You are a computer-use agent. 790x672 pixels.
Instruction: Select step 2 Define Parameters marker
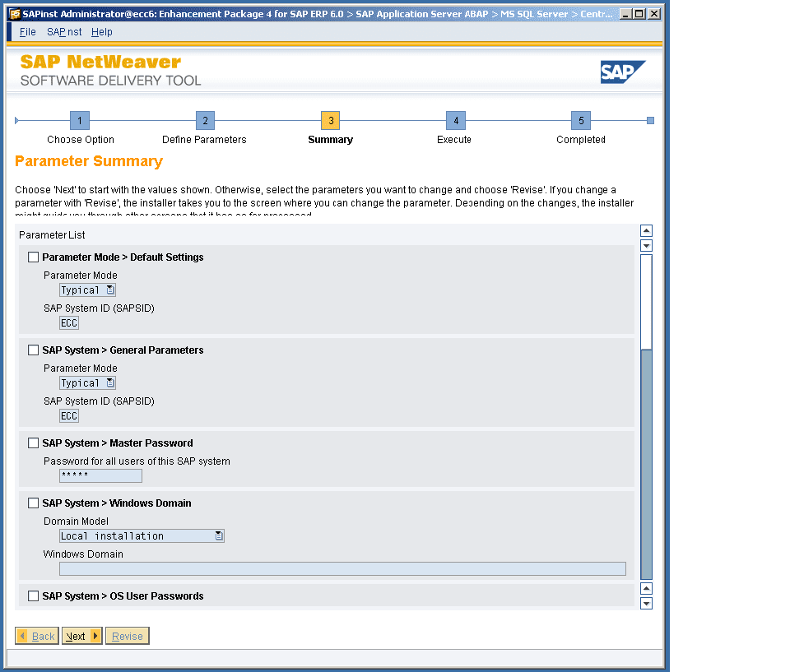tap(205, 120)
